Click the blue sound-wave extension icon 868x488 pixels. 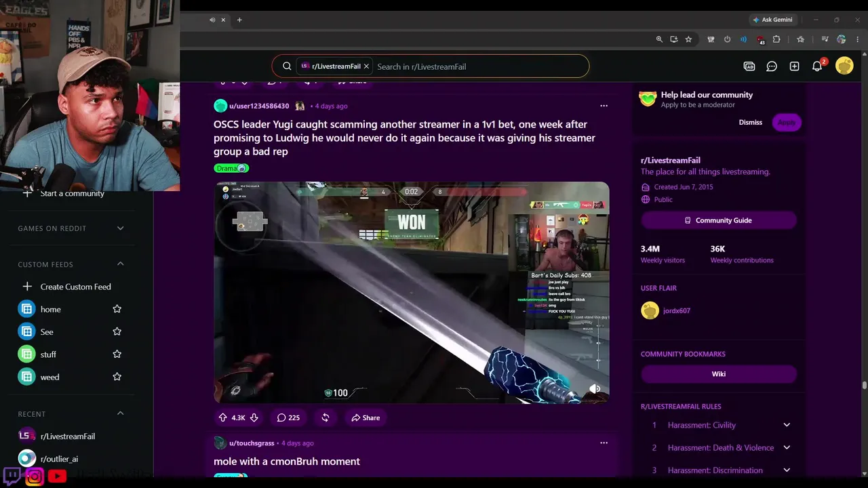pos(743,39)
